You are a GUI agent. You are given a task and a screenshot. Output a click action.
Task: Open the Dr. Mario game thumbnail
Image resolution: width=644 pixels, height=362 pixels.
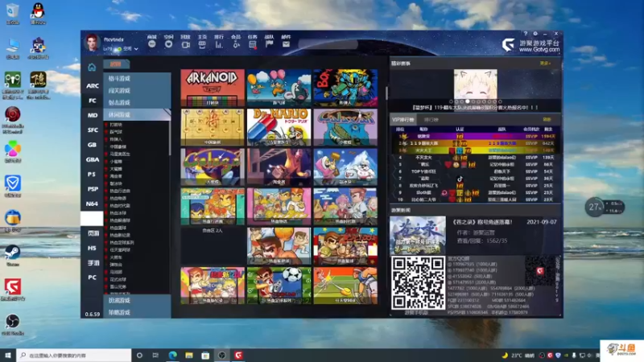tap(279, 127)
